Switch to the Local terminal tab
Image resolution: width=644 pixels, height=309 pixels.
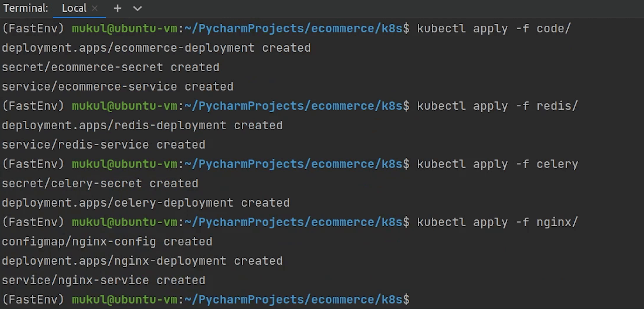(x=74, y=8)
